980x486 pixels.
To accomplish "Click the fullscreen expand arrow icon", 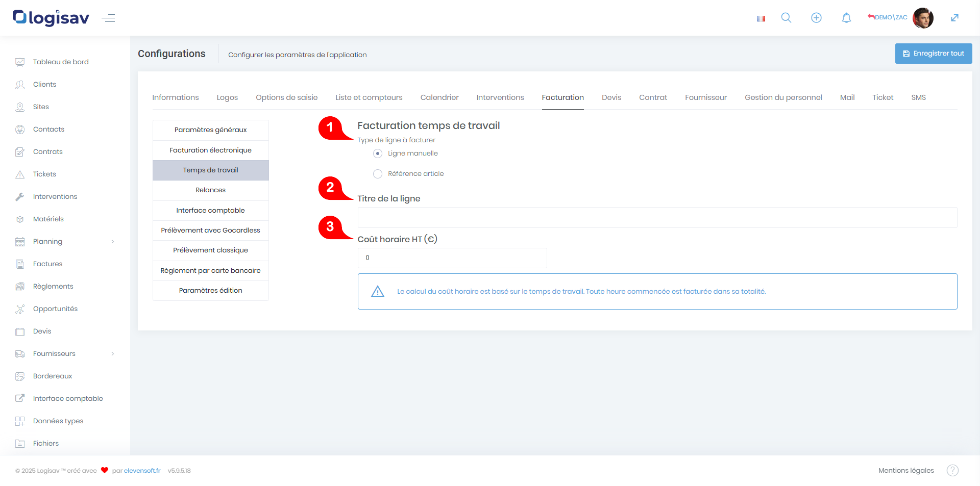I will (x=954, y=18).
